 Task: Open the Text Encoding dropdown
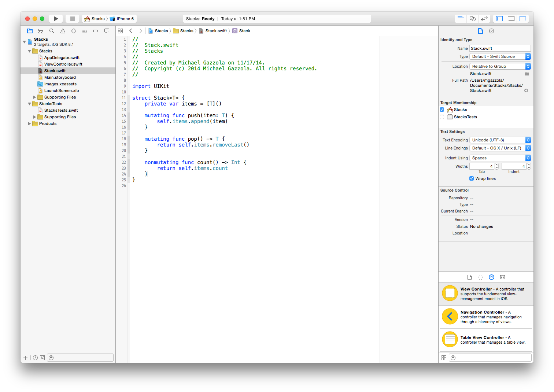tap(500, 140)
